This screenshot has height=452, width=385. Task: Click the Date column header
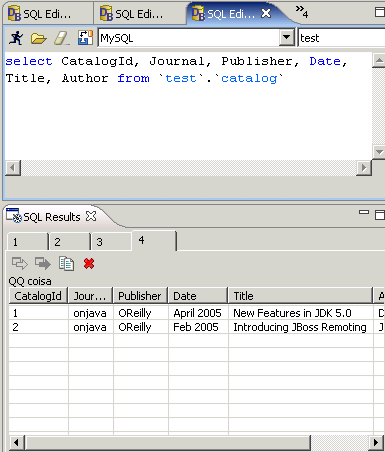[x=198, y=296]
